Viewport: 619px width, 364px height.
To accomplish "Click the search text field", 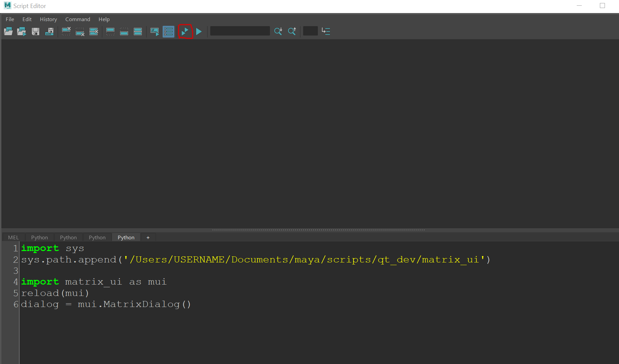I will pyautogui.click(x=240, y=31).
